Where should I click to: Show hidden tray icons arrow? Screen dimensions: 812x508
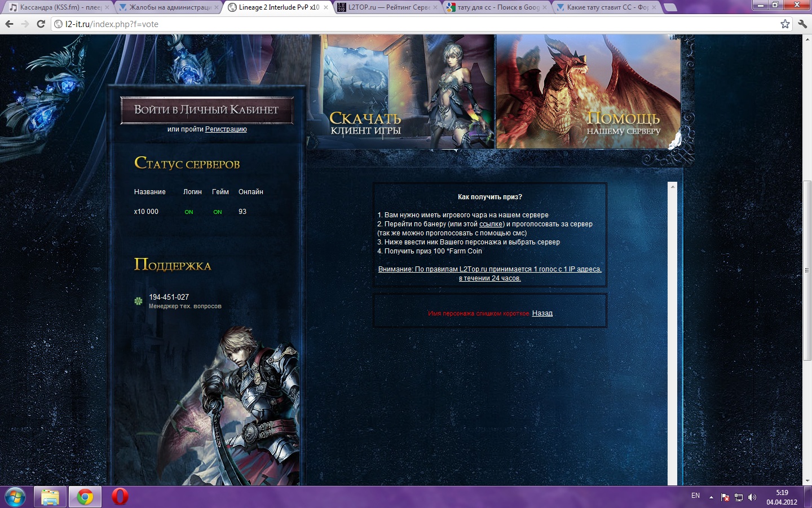tap(711, 497)
